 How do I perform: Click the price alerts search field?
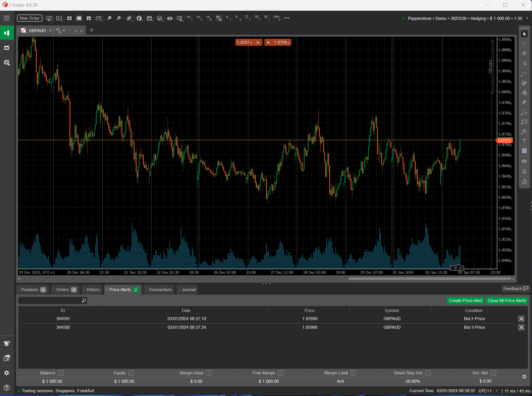(x=53, y=301)
